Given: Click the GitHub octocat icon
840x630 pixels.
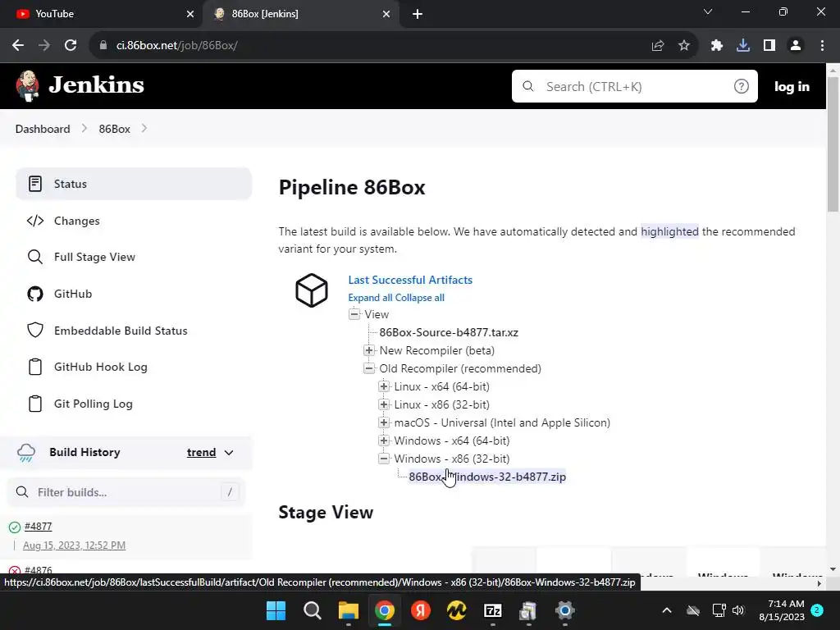Looking at the screenshot, I should click(35, 294).
